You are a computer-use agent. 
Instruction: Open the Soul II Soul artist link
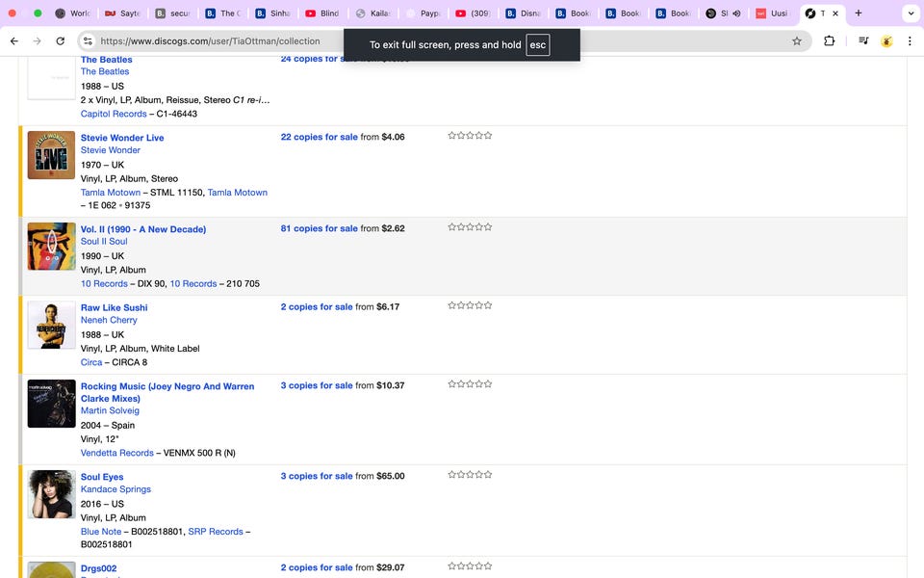tap(104, 241)
